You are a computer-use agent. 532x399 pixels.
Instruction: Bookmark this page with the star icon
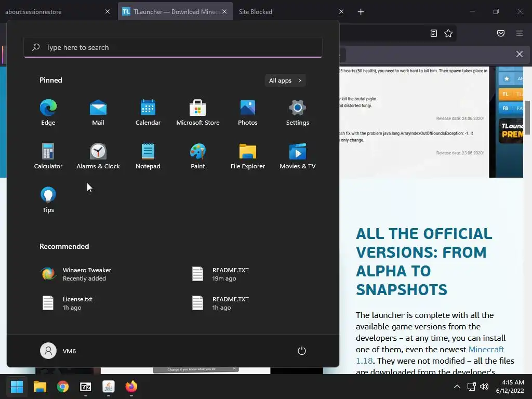click(x=448, y=33)
